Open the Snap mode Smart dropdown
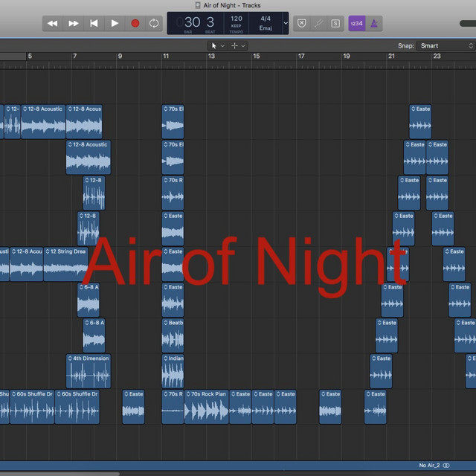The width and height of the screenshot is (476, 476). click(x=445, y=45)
